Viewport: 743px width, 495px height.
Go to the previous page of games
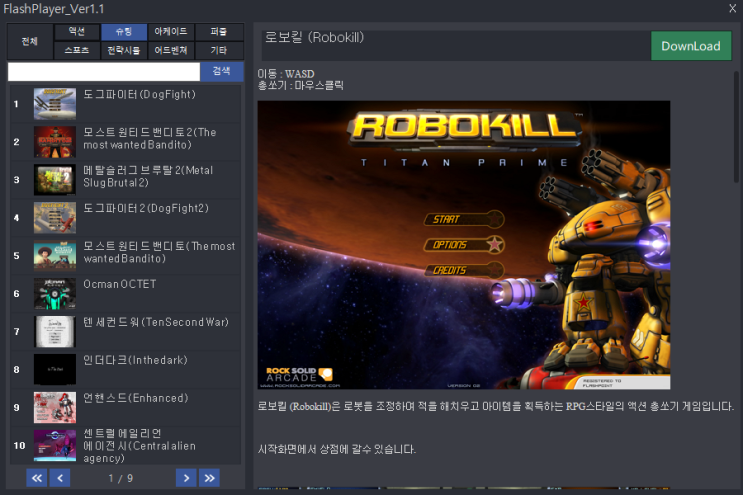tap(60, 478)
